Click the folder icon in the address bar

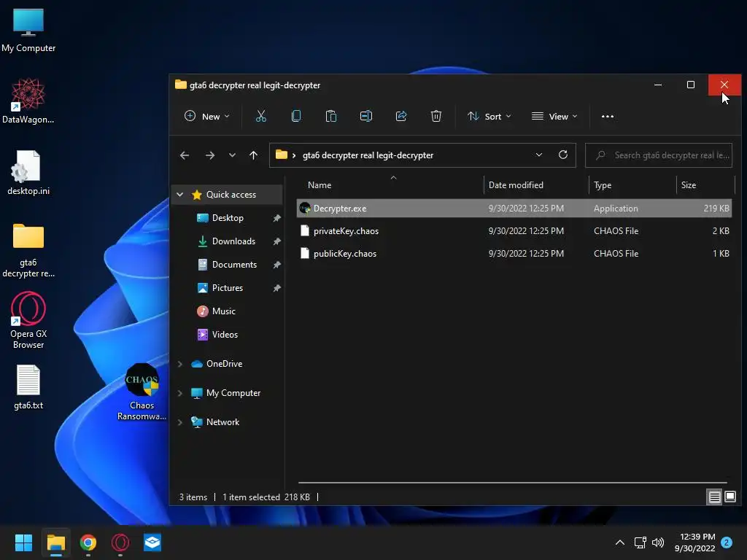pyautogui.click(x=282, y=155)
